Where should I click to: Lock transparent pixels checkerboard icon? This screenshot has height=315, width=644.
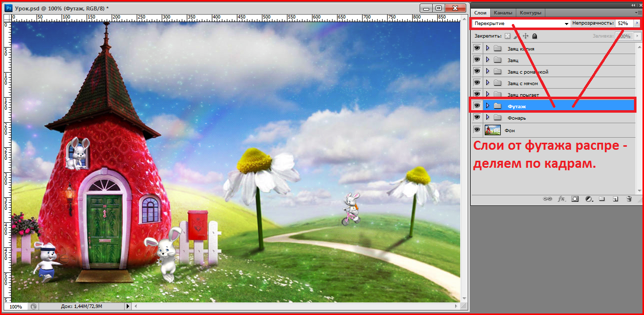point(507,36)
